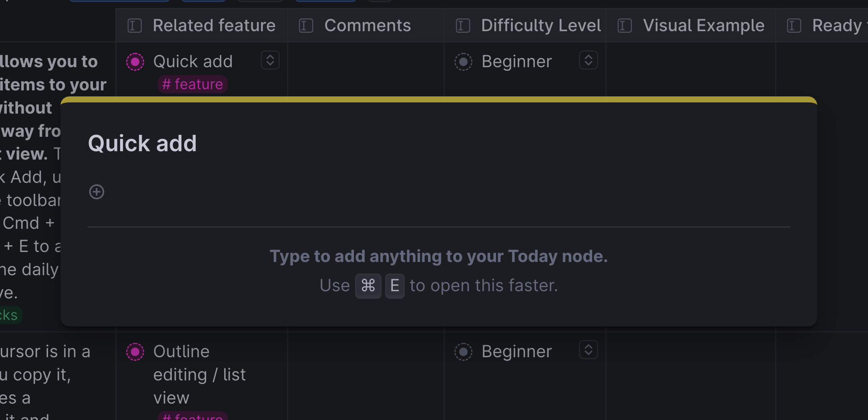Click the pink Quick add node bullet
868x420 pixels.
coord(135,62)
